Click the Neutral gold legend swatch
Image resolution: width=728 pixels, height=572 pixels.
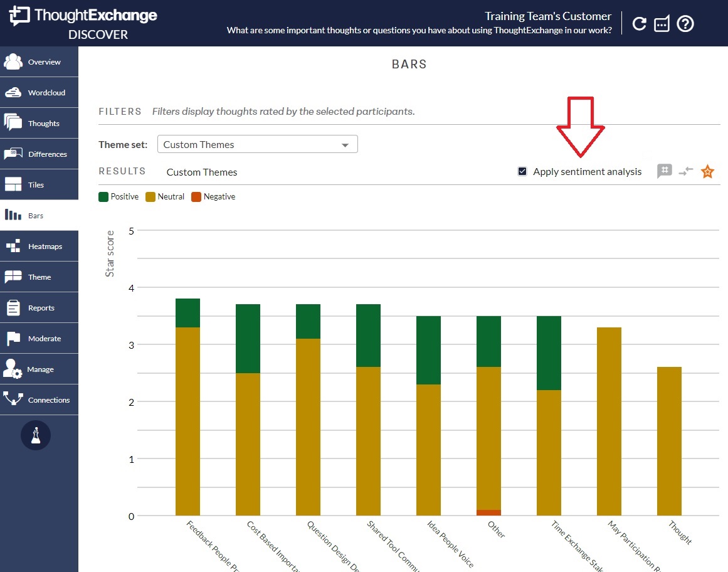click(150, 197)
